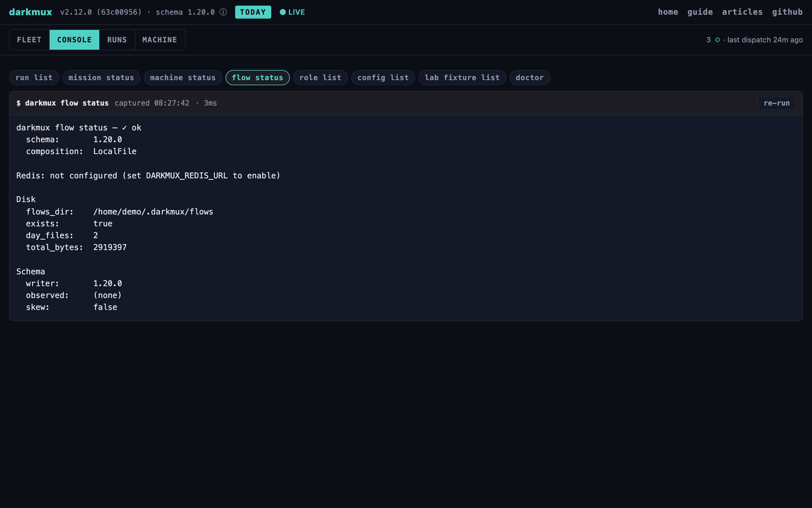Click the total_bytes value 2919397
This screenshot has width=812, height=508.
click(x=110, y=248)
